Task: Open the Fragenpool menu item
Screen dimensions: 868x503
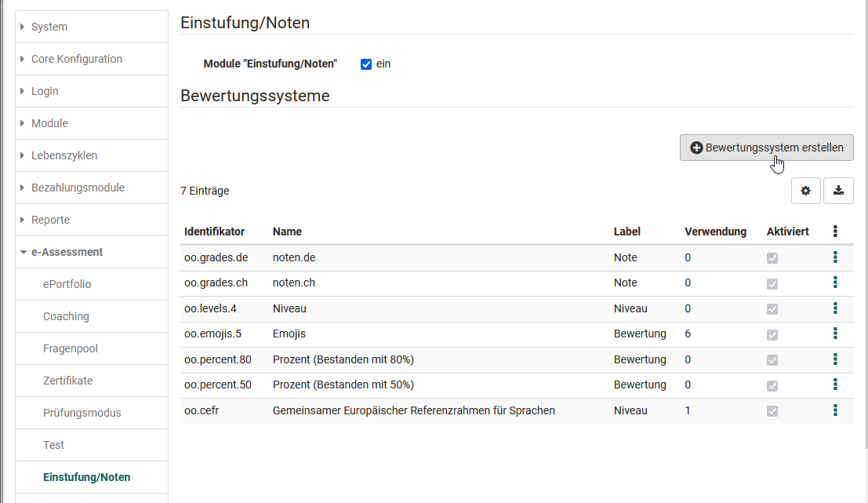Action: click(71, 348)
